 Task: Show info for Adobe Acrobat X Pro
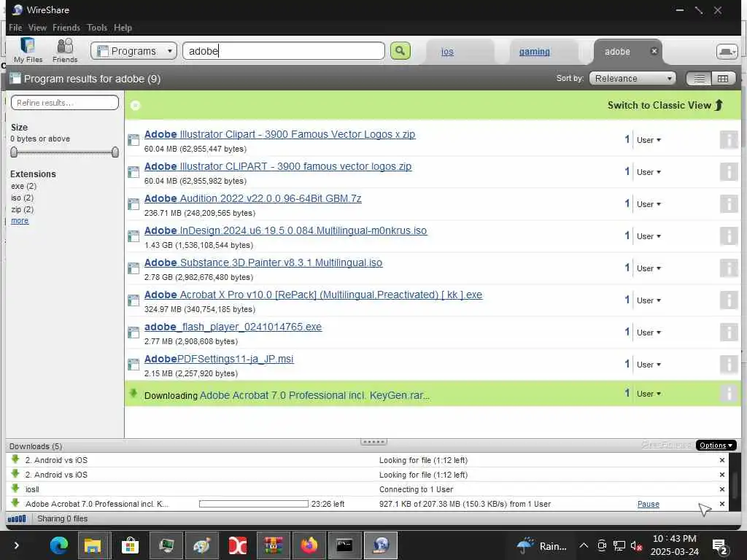pyautogui.click(x=729, y=300)
